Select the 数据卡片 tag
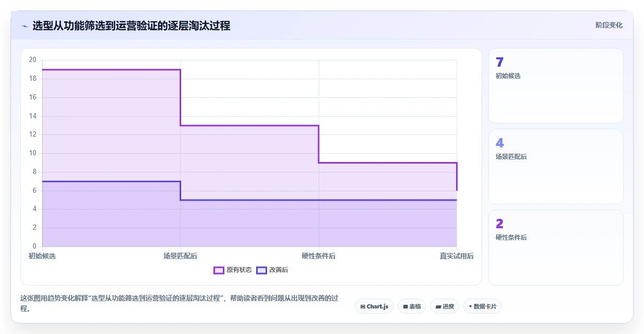The height and width of the screenshot is (334, 644). coord(483,306)
